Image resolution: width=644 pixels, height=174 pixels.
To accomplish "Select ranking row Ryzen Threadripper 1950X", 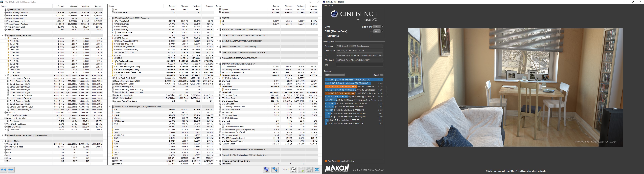I will [x=354, y=97].
